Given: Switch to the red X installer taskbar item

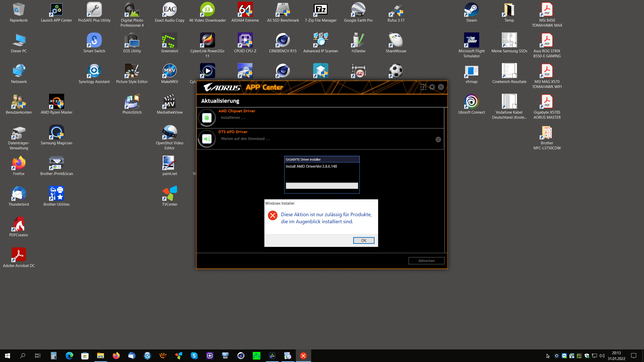Looking at the screenshot, I should [x=303, y=356].
